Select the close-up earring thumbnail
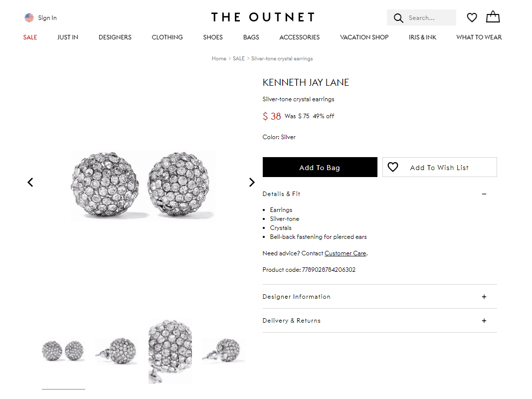The height and width of the screenshot is (399, 532). pos(171,352)
